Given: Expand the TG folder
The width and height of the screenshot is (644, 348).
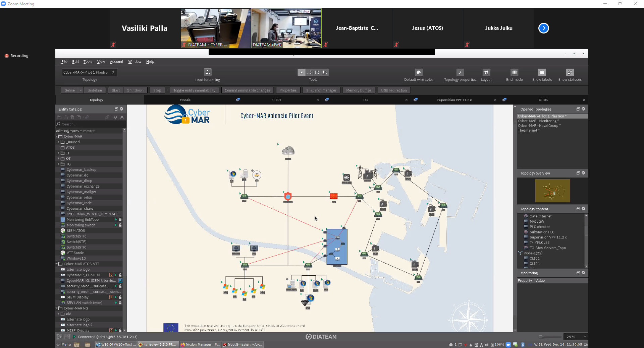Looking at the screenshot, I should point(59,164).
